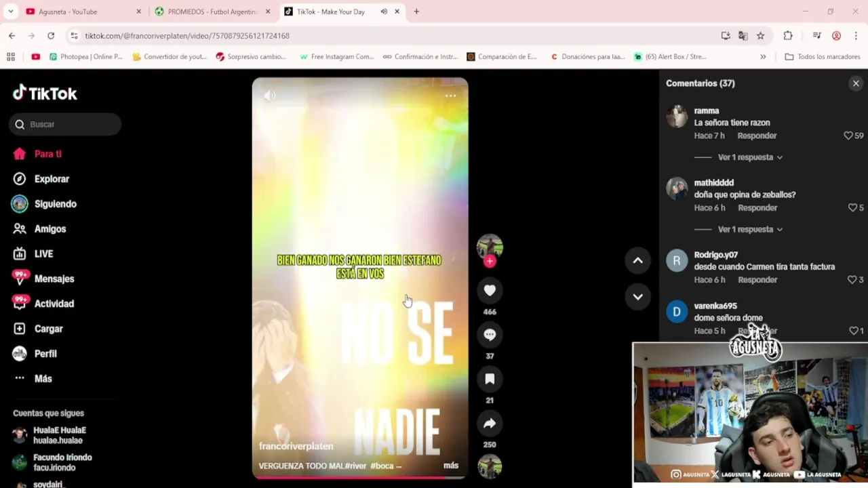868x488 pixels.
Task: Open a new browser tab
Action: pos(416,12)
